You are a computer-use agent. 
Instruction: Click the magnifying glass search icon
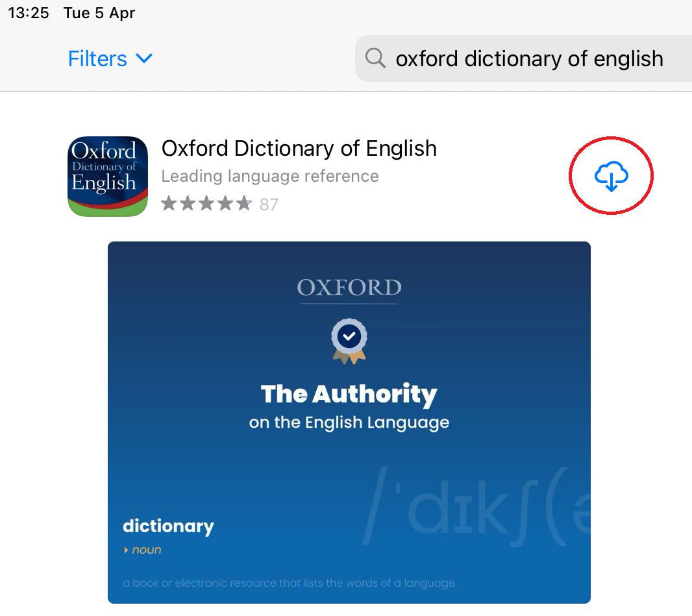(376, 58)
